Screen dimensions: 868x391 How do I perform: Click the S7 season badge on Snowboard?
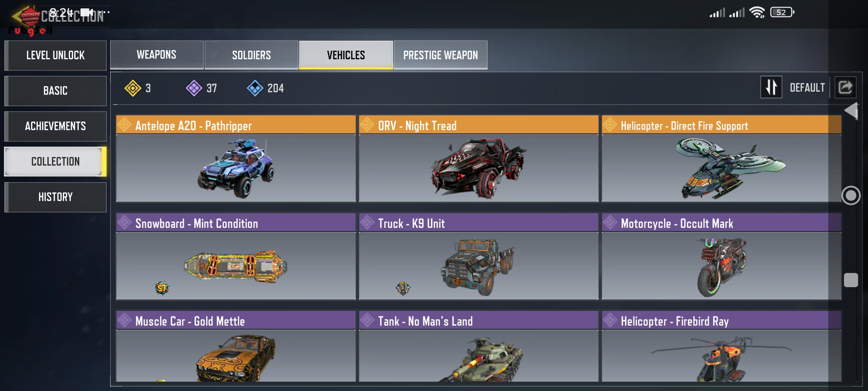coord(162,288)
